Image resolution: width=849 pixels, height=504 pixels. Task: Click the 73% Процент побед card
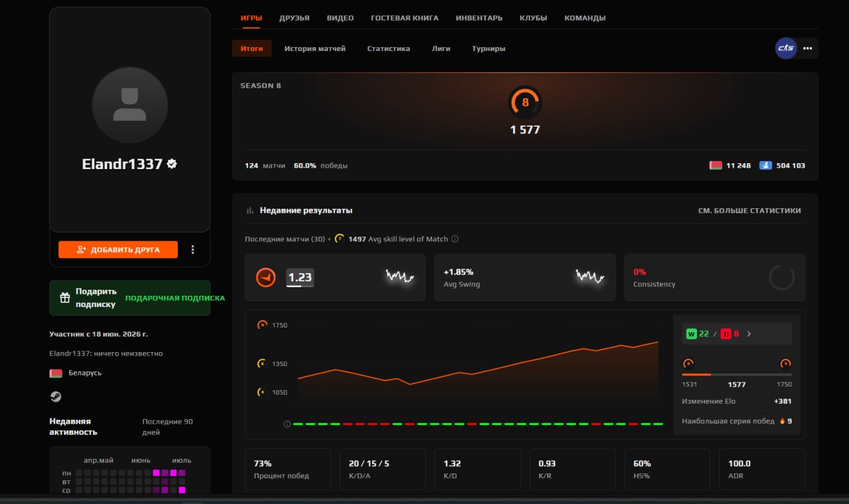(x=288, y=469)
